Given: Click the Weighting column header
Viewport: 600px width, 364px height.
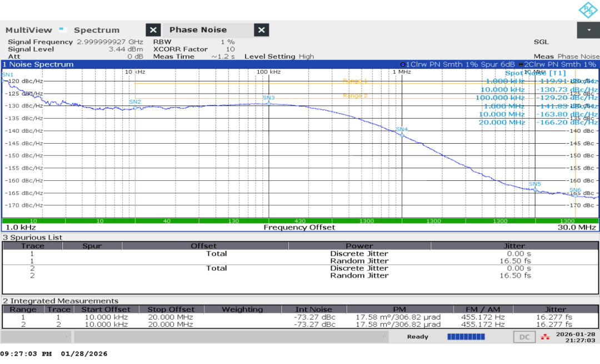Looking at the screenshot, I should tap(243, 309).
